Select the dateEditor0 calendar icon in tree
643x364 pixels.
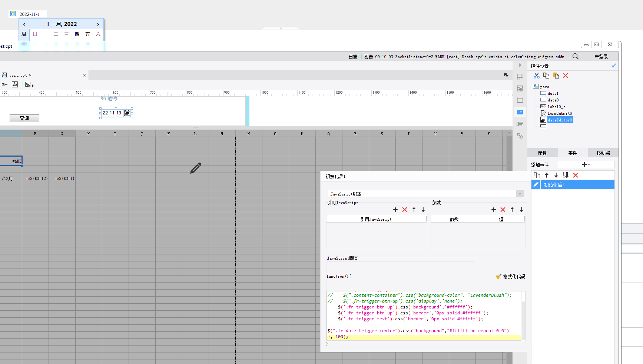pyautogui.click(x=543, y=120)
